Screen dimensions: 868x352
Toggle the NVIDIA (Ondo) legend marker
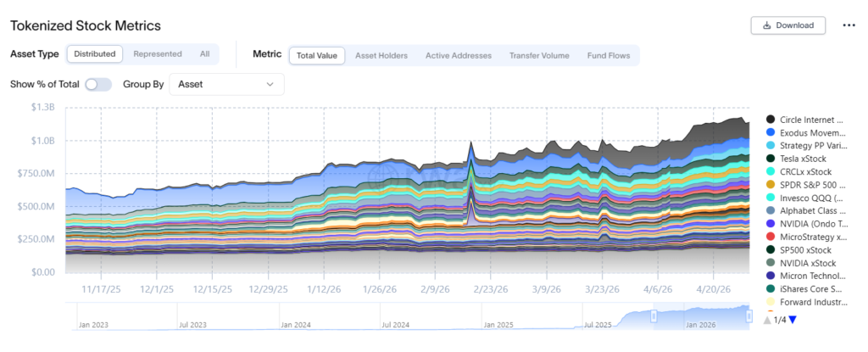[x=770, y=224]
